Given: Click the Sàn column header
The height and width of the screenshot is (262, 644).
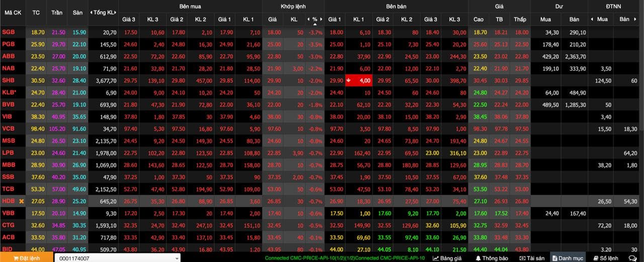Looking at the screenshot, I should 77,12.
